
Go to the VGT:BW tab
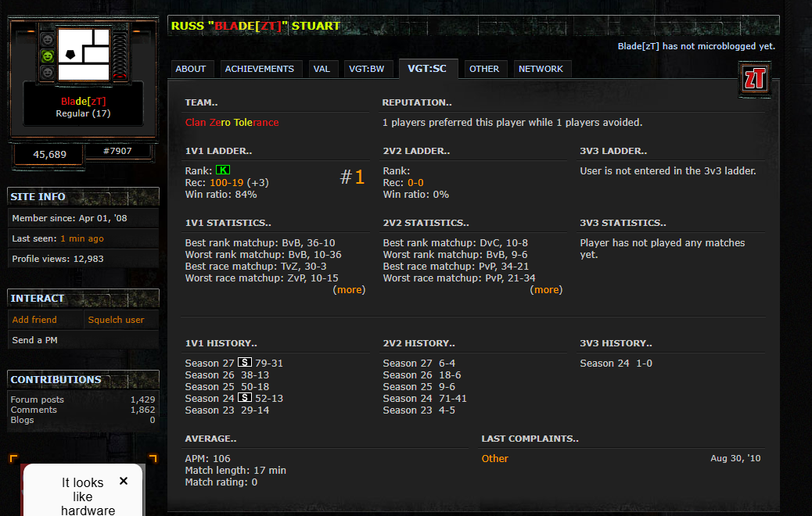click(367, 69)
